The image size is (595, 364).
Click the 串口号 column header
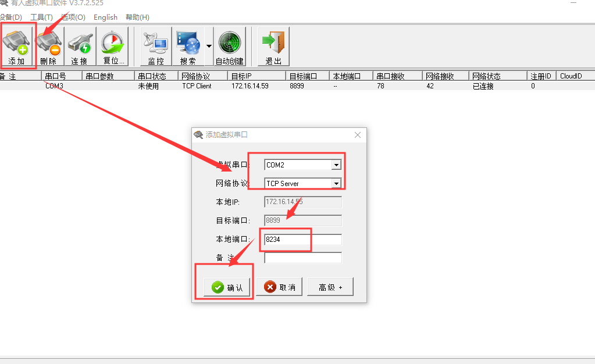(62, 76)
